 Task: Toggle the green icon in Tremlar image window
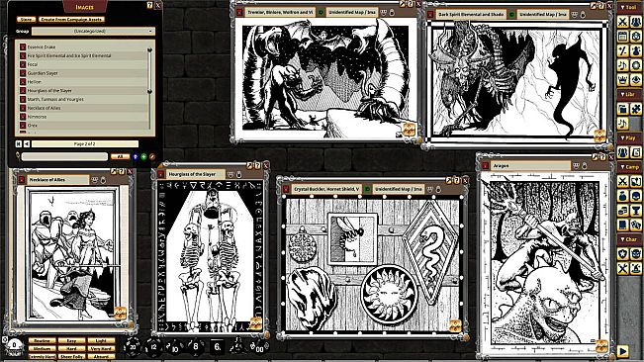pos(321,12)
